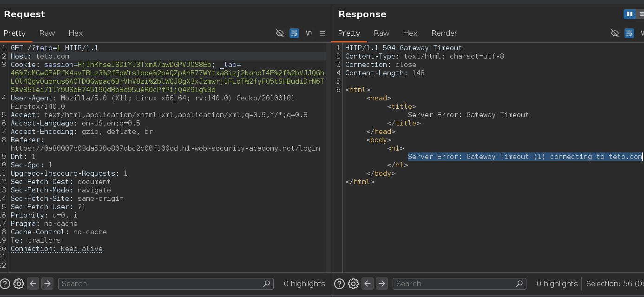Click the 'Selection: 56' status text
The height and width of the screenshot is (297, 644).
pos(615,284)
